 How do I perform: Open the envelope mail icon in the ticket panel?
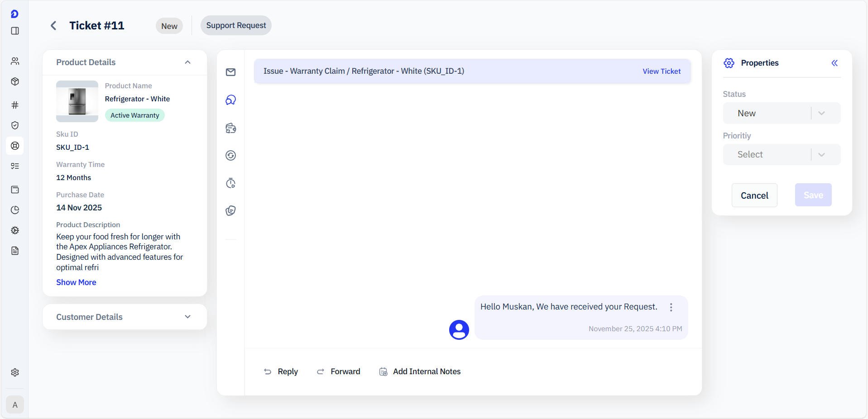click(230, 72)
